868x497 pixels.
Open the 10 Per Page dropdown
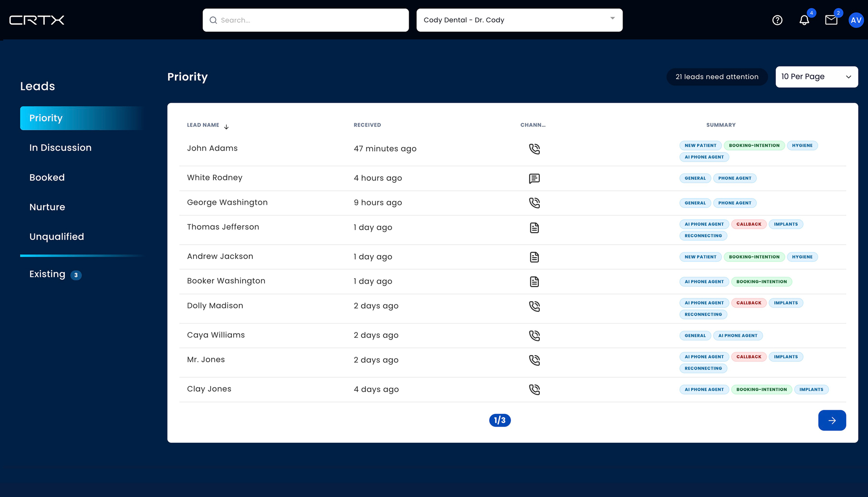click(816, 77)
